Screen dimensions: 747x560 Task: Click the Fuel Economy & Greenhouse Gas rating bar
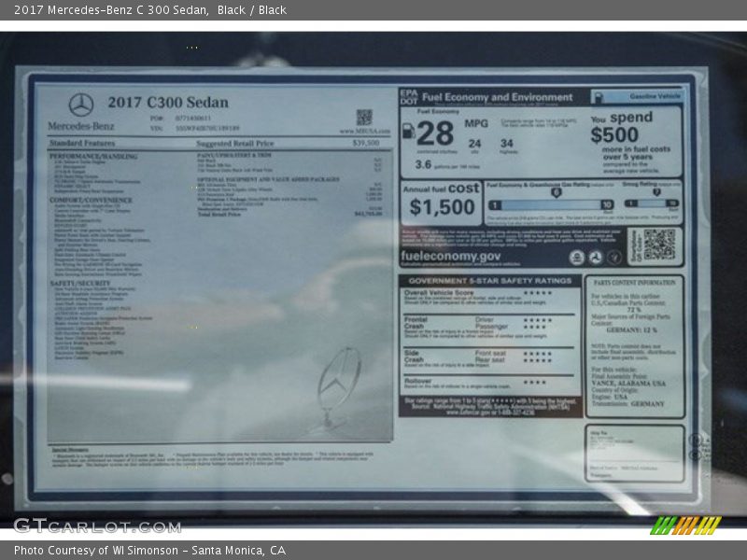coord(551,205)
